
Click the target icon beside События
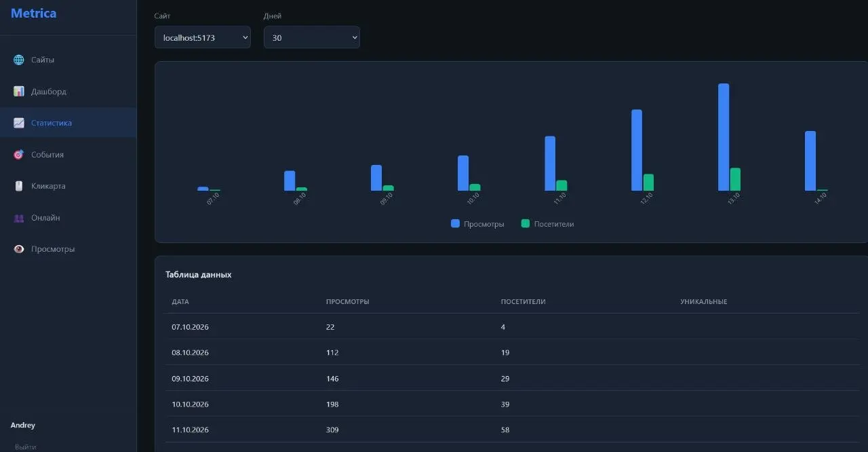pos(19,155)
